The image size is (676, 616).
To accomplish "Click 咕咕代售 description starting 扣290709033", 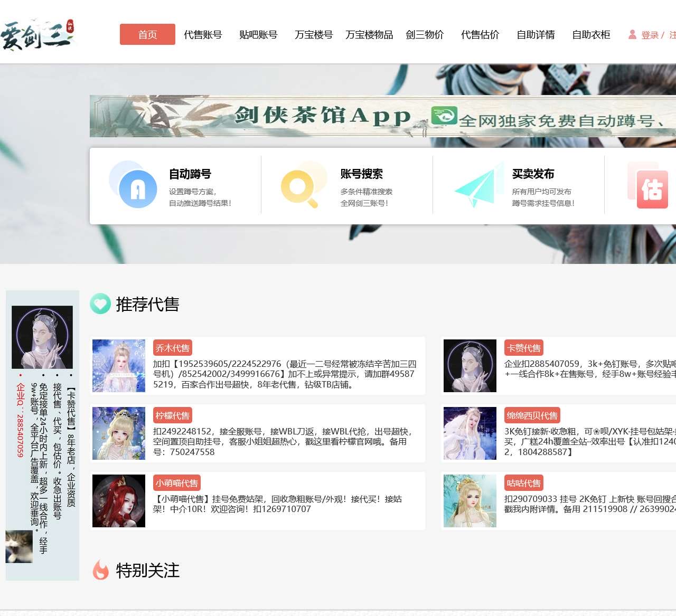I will click(x=590, y=504).
